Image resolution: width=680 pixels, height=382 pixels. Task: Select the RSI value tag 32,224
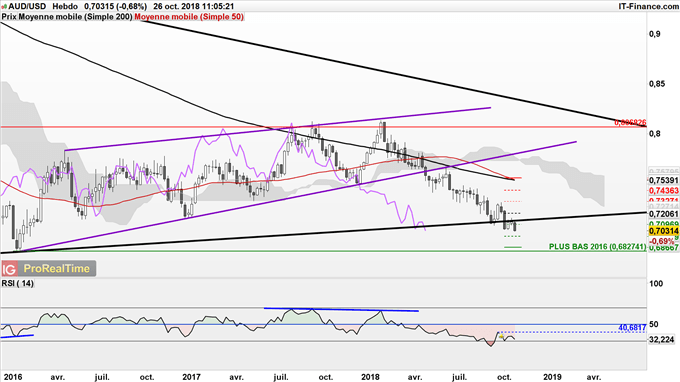662,340
